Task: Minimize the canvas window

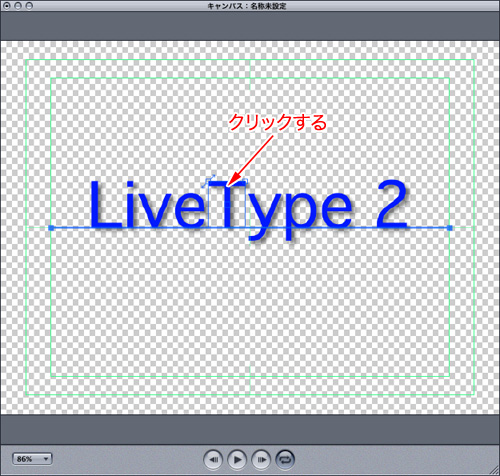Action: click(18, 6)
